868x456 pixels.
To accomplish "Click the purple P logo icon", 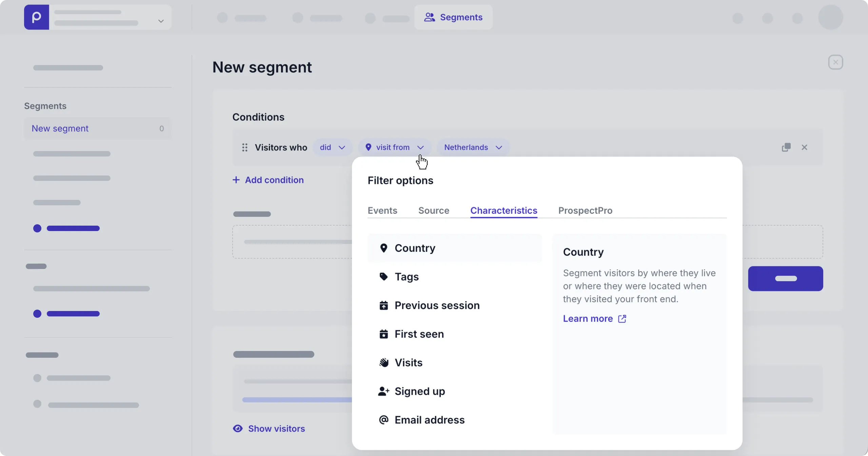I will click(x=37, y=17).
